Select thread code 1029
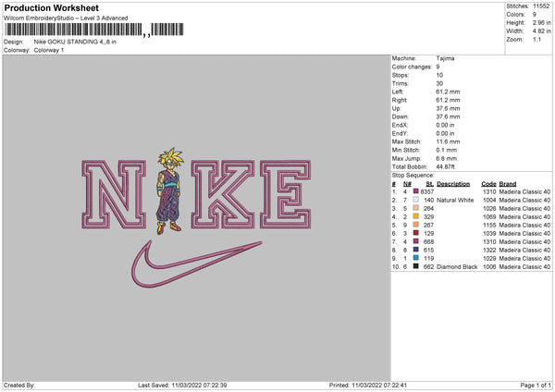The height and width of the screenshot is (392, 555). coord(490,258)
